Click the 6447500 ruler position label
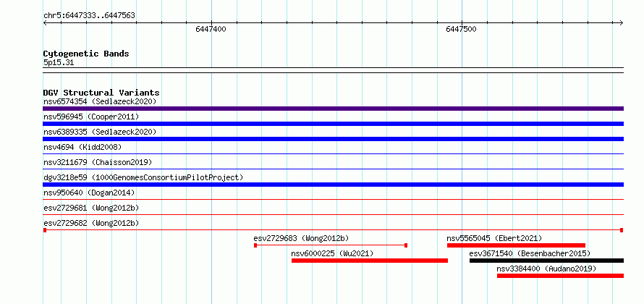644x304 pixels. (461, 29)
